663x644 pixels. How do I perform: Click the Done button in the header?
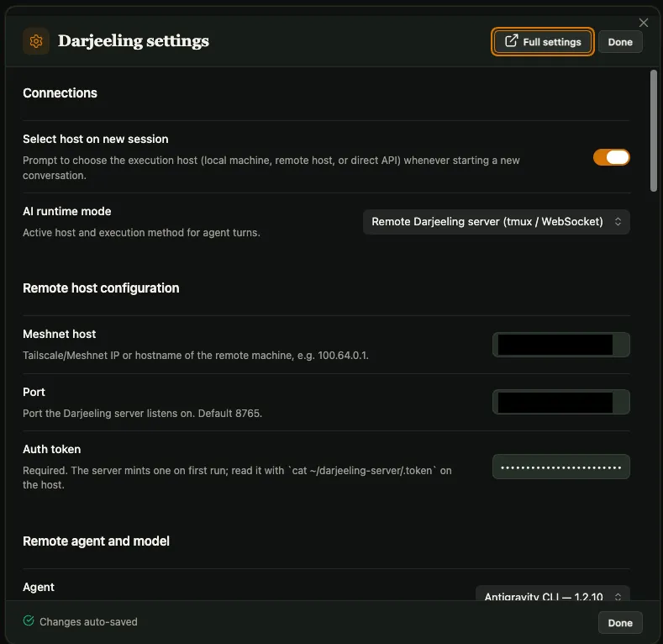point(620,42)
